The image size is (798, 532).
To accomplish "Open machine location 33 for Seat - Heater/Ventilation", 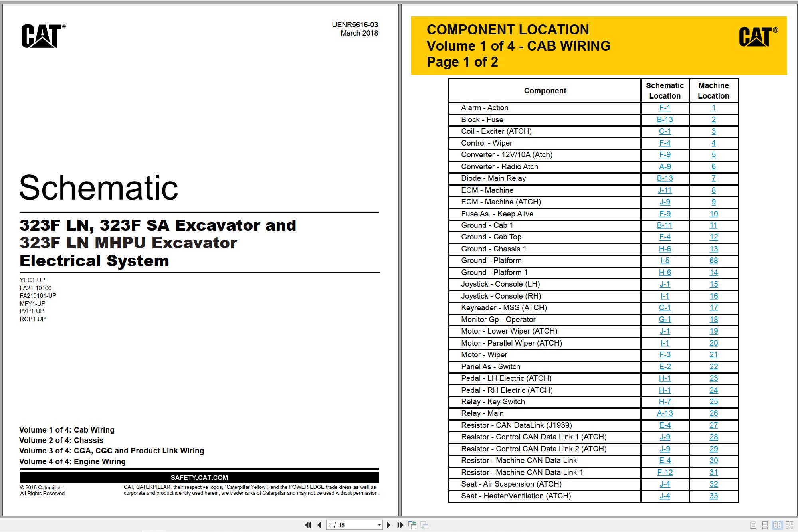I will point(713,496).
